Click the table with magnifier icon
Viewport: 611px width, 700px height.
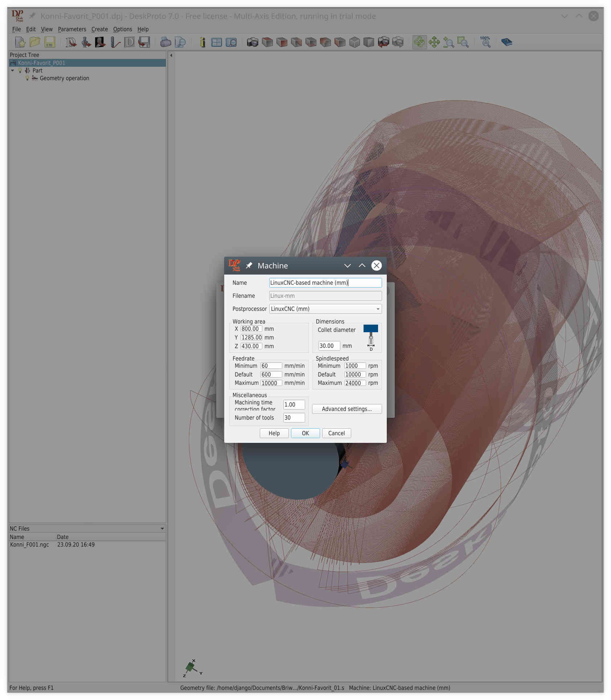pos(231,42)
